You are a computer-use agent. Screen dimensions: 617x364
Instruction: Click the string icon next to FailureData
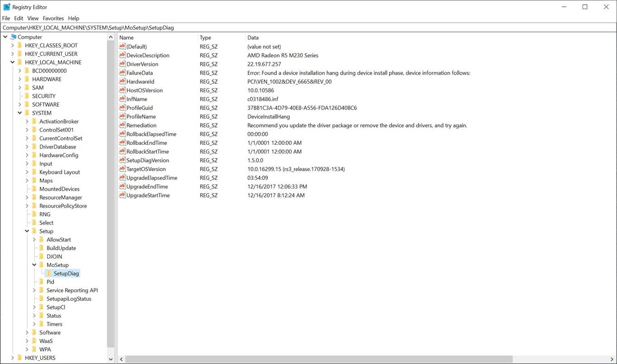pyautogui.click(x=122, y=72)
